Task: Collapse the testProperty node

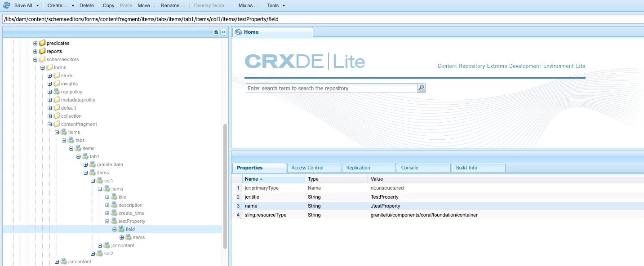Action: [x=107, y=221]
